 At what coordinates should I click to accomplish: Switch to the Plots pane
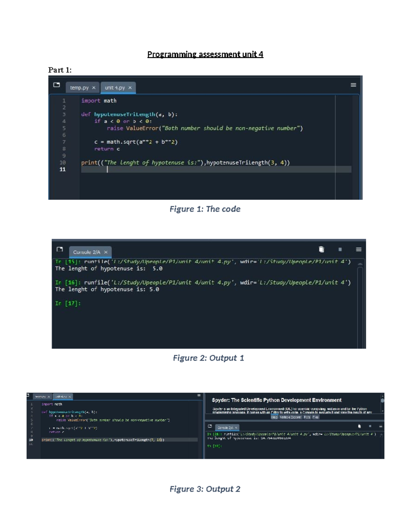(307, 417)
